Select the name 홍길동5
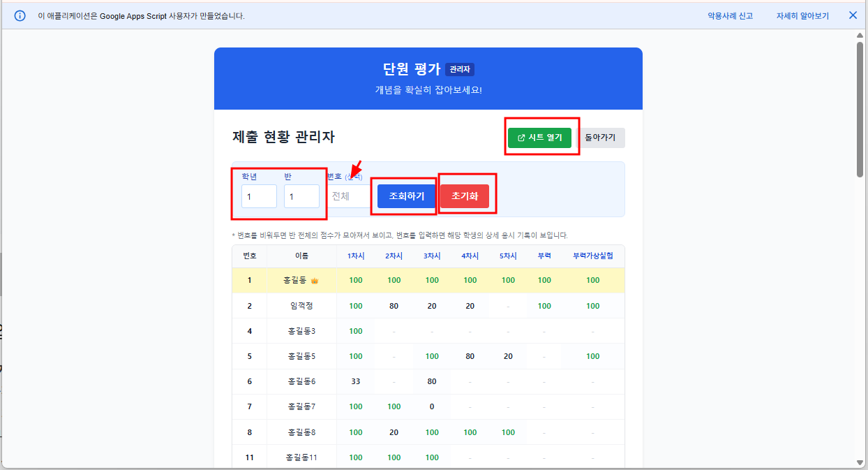This screenshot has height=470, width=868. point(301,356)
